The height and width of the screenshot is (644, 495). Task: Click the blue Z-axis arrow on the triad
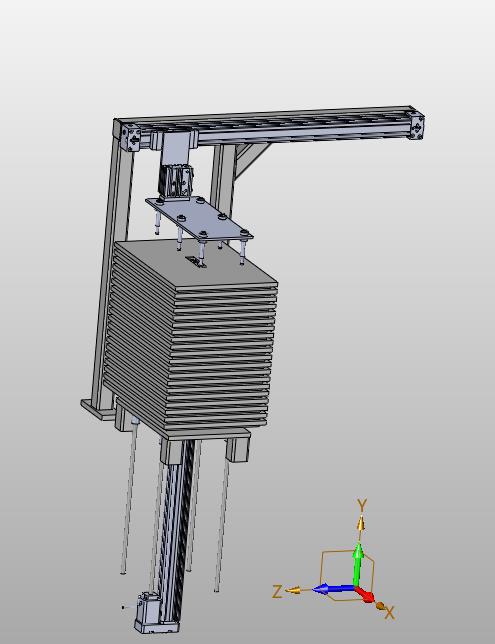click(333, 589)
